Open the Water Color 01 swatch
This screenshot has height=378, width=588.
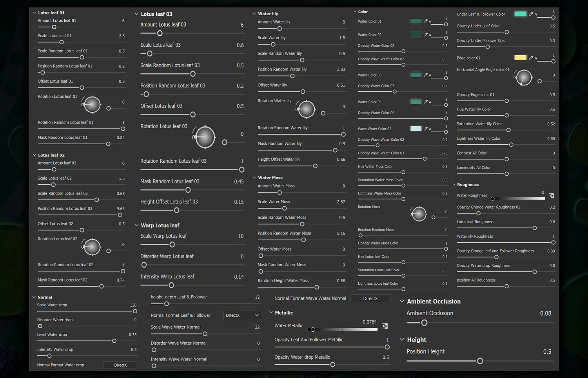(416, 21)
